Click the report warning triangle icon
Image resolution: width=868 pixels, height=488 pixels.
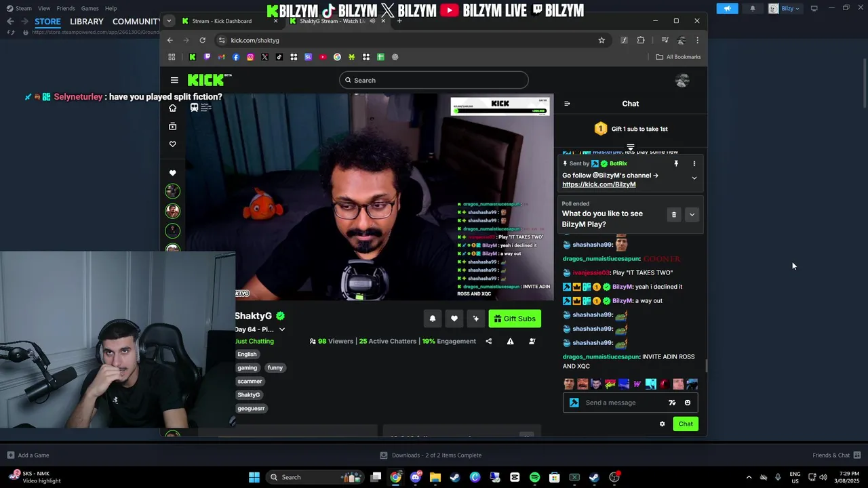coord(510,341)
